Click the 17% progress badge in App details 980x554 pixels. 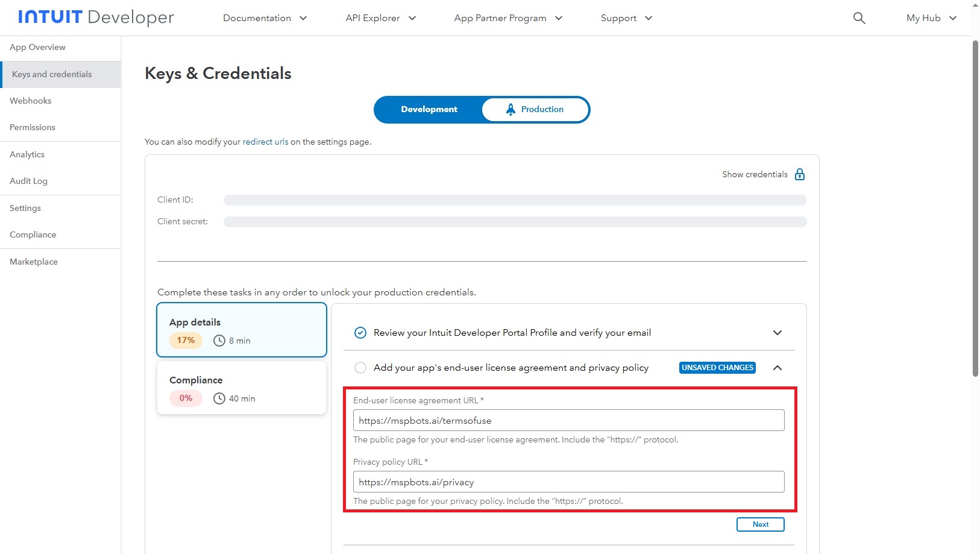point(186,341)
